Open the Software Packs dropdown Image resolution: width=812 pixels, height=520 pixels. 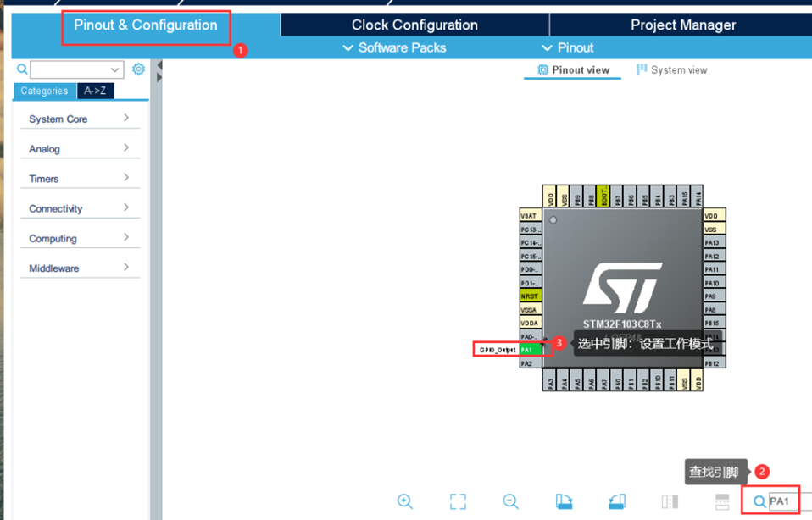[394, 47]
